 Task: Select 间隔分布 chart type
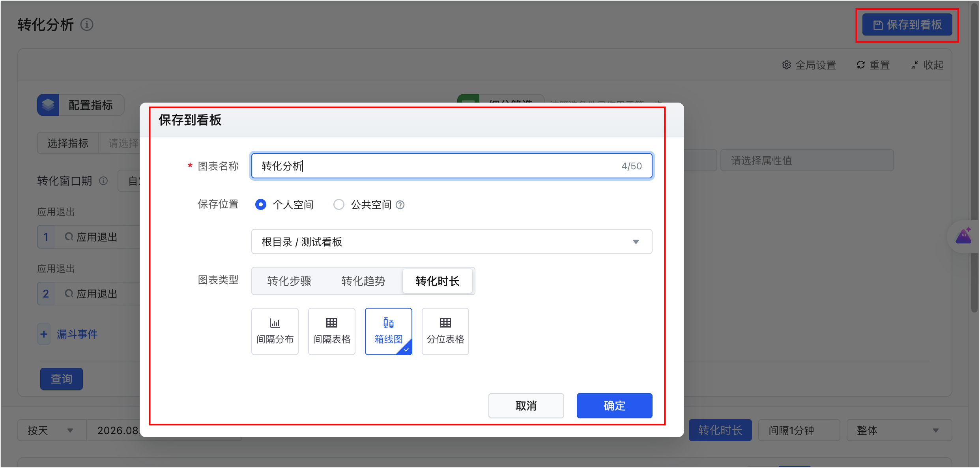(x=275, y=331)
